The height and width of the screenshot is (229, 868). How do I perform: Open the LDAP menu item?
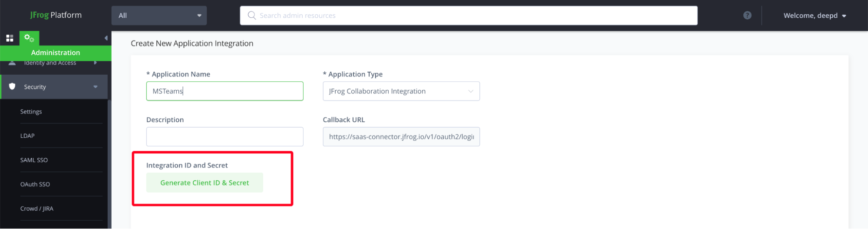click(x=27, y=136)
